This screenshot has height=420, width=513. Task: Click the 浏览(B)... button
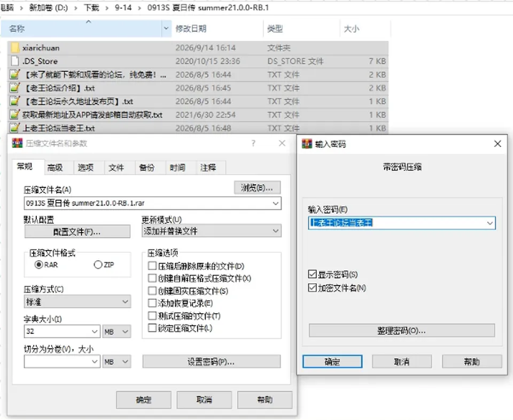[x=257, y=188]
